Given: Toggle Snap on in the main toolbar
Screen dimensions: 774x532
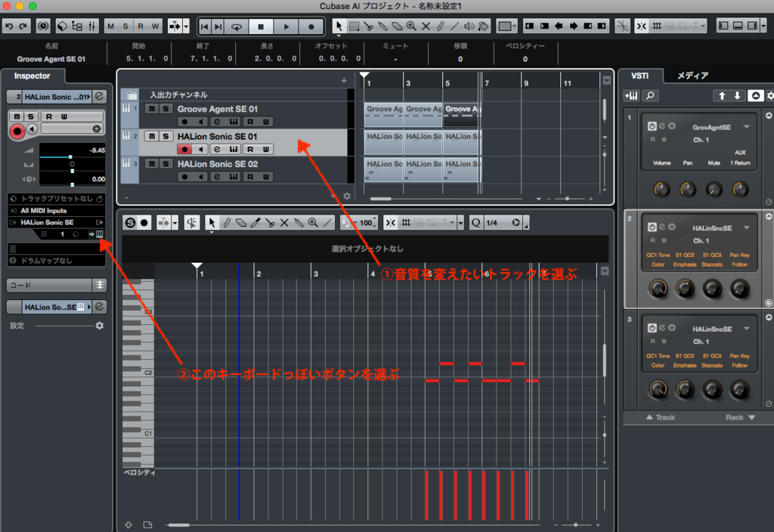Looking at the screenshot, I should 641,26.
